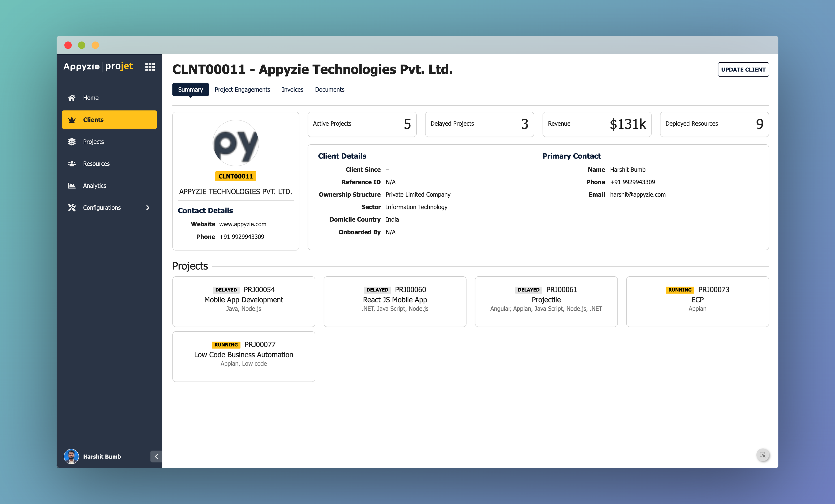Open Resources in the sidebar

[x=109, y=164]
